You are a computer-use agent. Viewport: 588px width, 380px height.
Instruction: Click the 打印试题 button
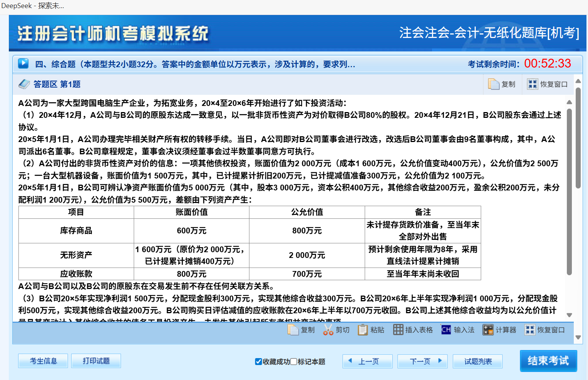[96, 361]
